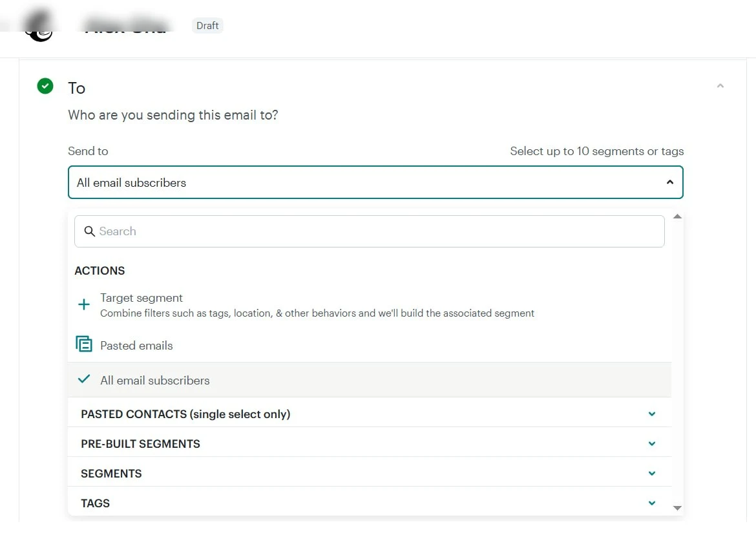Expand the SEGMENTS section chevron
Viewport: 756px width, 537px height.
tap(652, 474)
